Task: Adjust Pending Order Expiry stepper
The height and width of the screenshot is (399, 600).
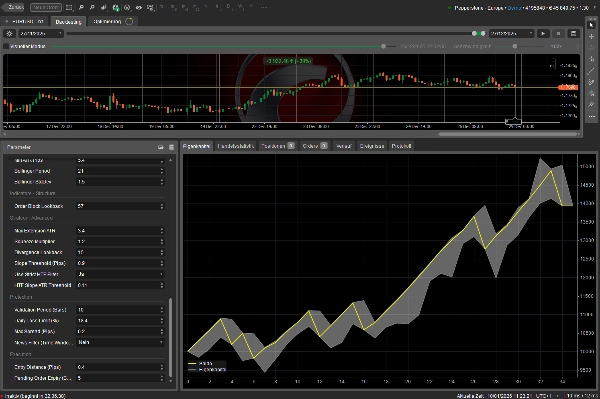Action: 162,378
